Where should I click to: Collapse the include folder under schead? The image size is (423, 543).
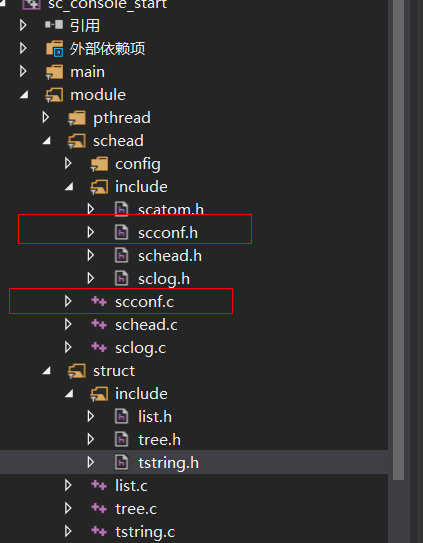(x=70, y=187)
